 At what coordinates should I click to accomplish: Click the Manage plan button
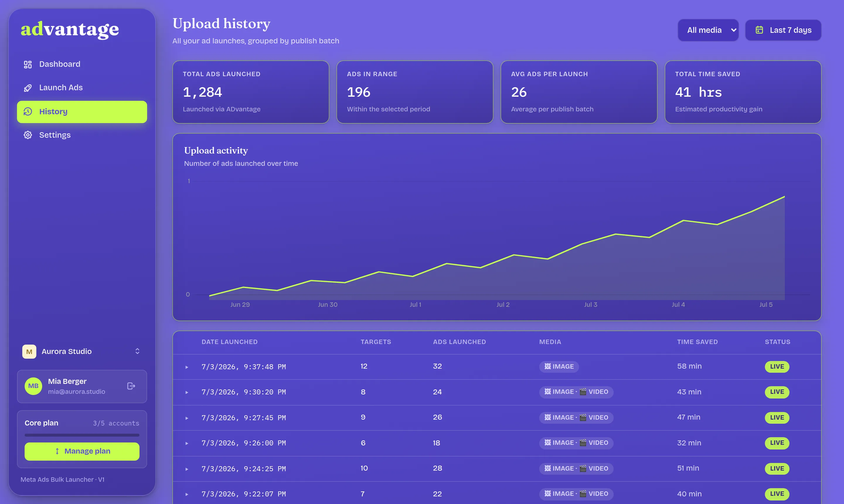tap(82, 451)
